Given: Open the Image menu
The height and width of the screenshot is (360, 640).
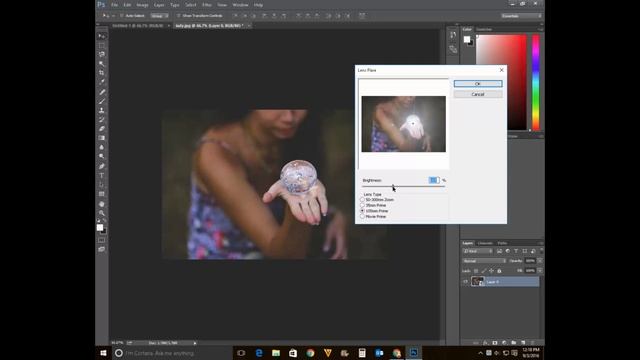Looking at the screenshot, I should [142, 5].
